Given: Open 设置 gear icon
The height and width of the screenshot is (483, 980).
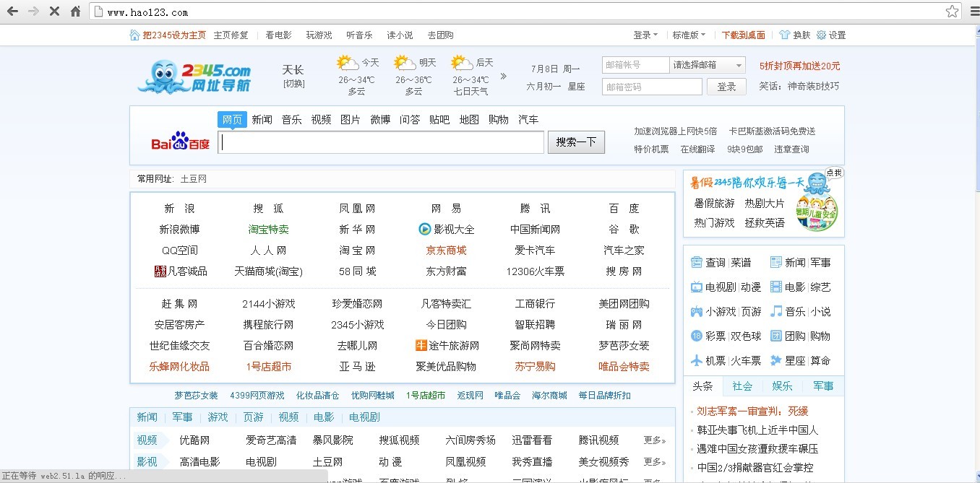Looking at the screenshot, I should click(x=822, y=35).
